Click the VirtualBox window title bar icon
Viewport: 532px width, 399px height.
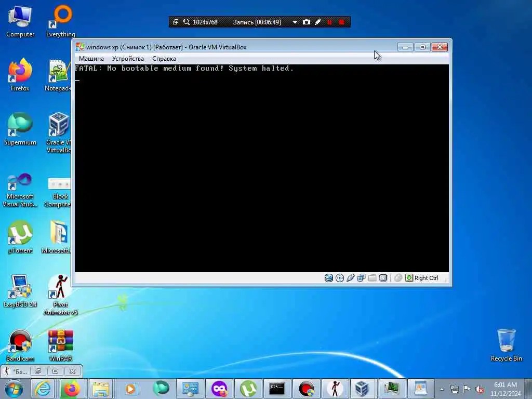tap(79, 47)
